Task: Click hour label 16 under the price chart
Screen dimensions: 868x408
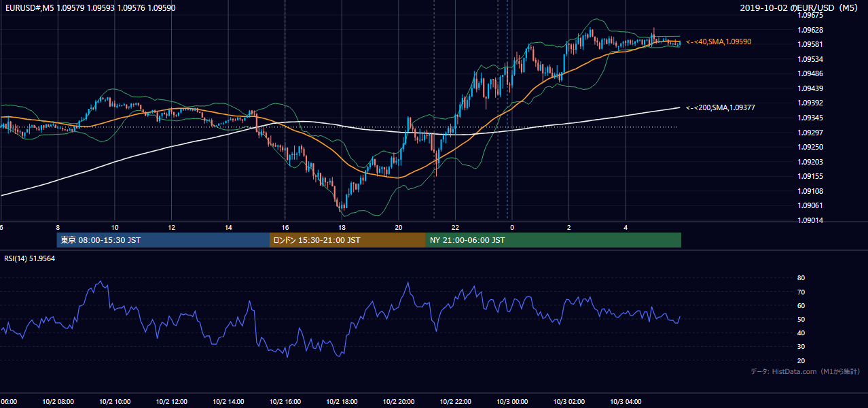Action: click(x=285, y=228)
